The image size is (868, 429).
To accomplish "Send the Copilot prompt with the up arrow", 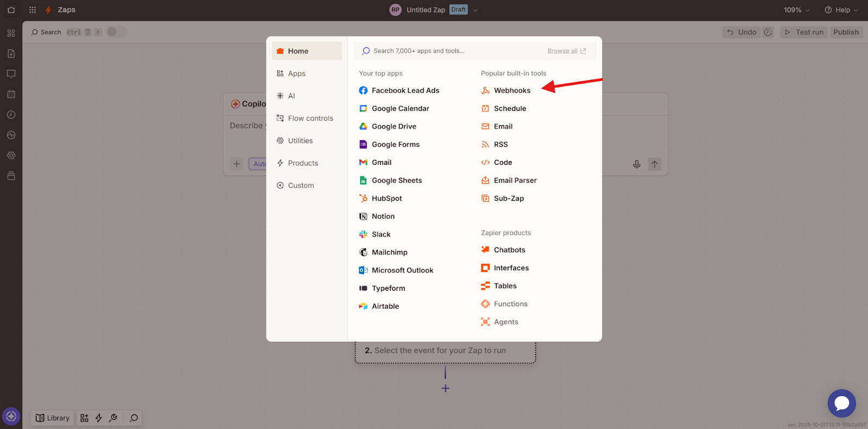I will pyautogui.click(x=655, y=164).
